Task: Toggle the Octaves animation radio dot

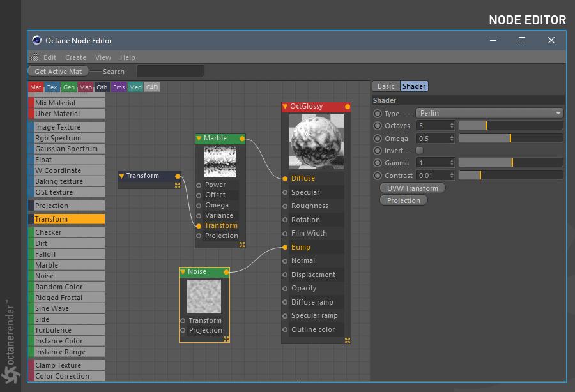Action: 378,126
